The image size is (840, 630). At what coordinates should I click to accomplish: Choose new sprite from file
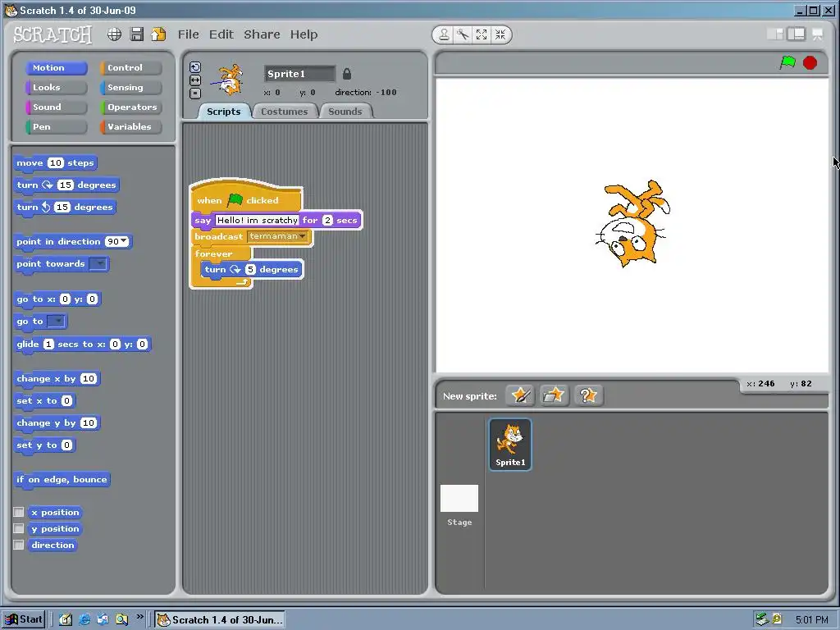point(554,396)
